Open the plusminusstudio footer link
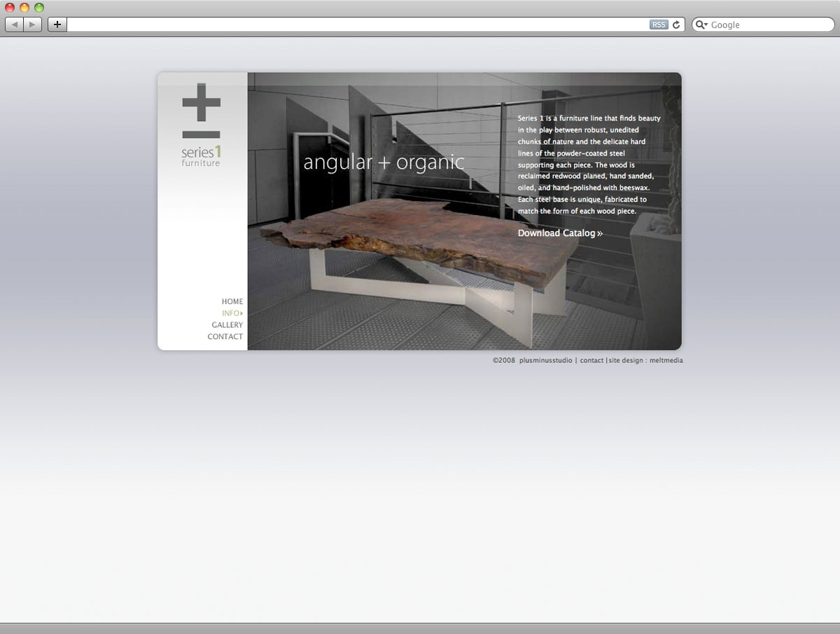Image resolution: width=840 pixels, height=634 pixels. (x=546, y=361)
